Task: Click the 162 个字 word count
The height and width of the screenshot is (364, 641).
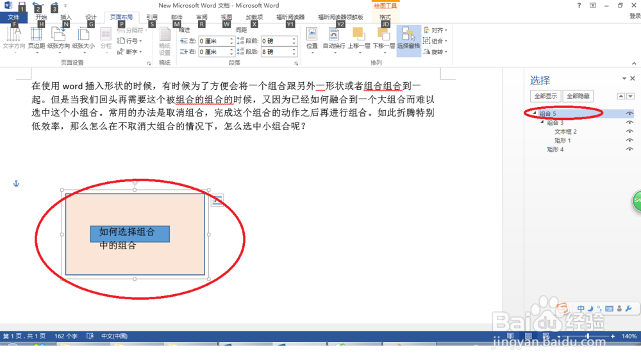Action: click(x=66, y=336)
